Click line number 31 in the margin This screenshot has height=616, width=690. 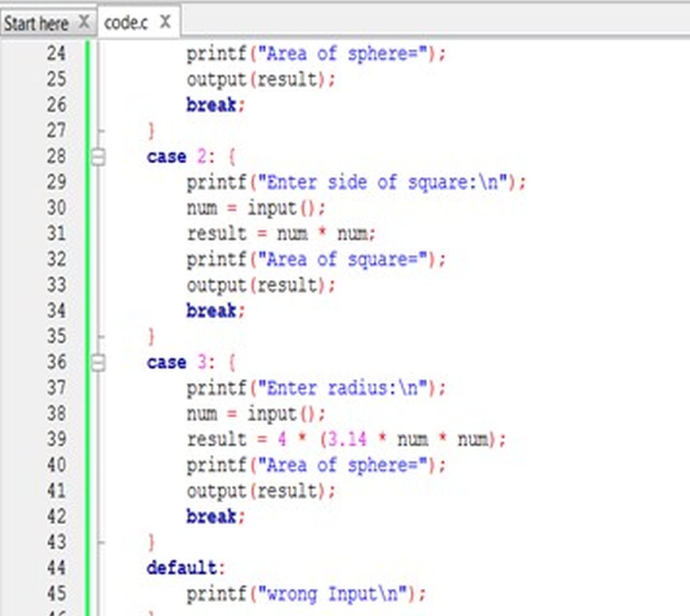tap(56, 233)
